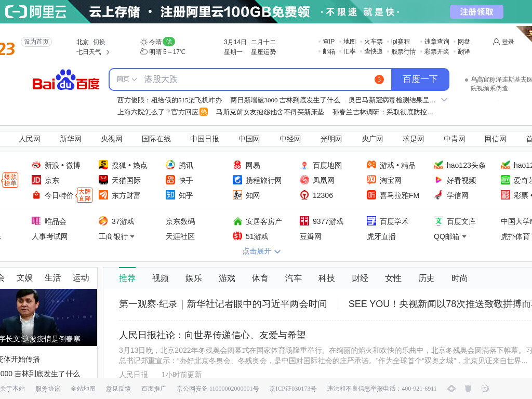Click the Baidu Maps pin icon

click(x=304, y=165)
